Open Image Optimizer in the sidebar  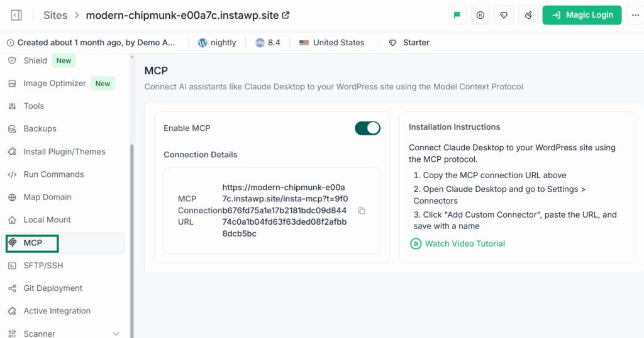[55, 84]
